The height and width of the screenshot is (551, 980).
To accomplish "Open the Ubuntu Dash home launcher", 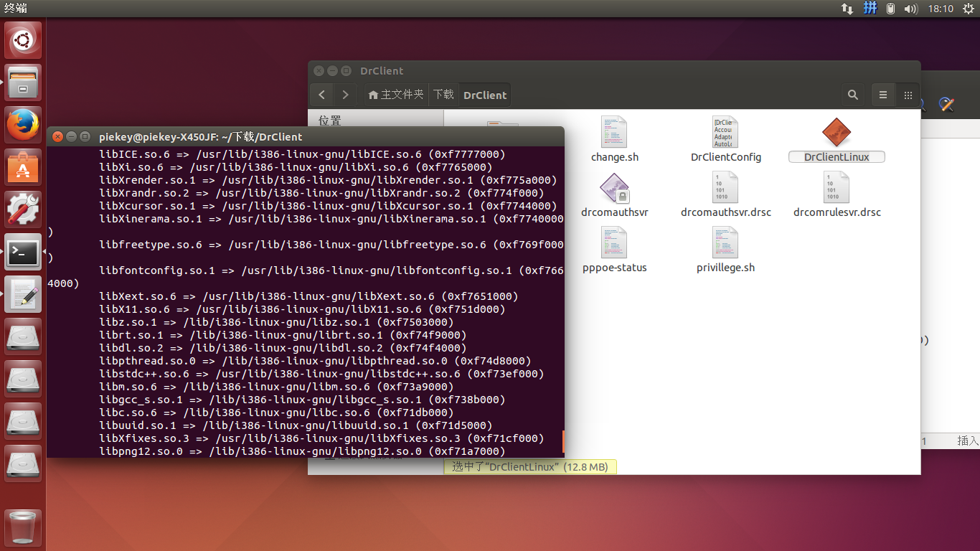I will (23, 40).
